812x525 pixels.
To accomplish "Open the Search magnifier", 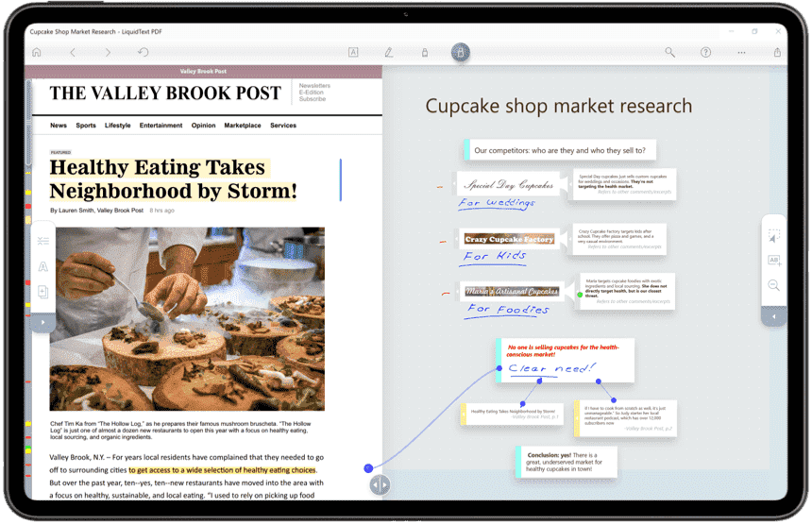I will tap(670, 52).
